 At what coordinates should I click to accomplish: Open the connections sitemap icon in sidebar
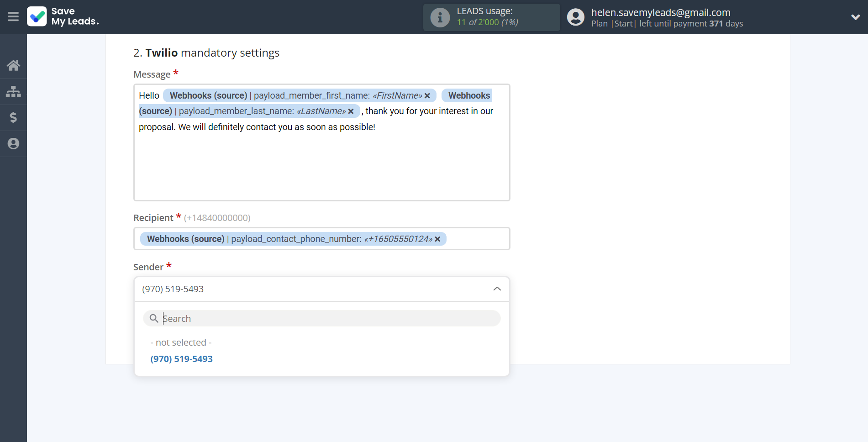[x=13, y=91]
